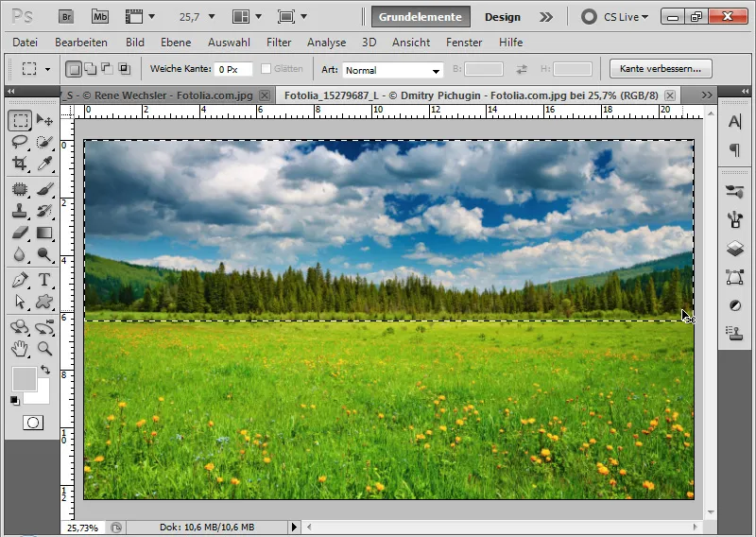Toggle the Glätten checkbox

click(x=266, y=68)
